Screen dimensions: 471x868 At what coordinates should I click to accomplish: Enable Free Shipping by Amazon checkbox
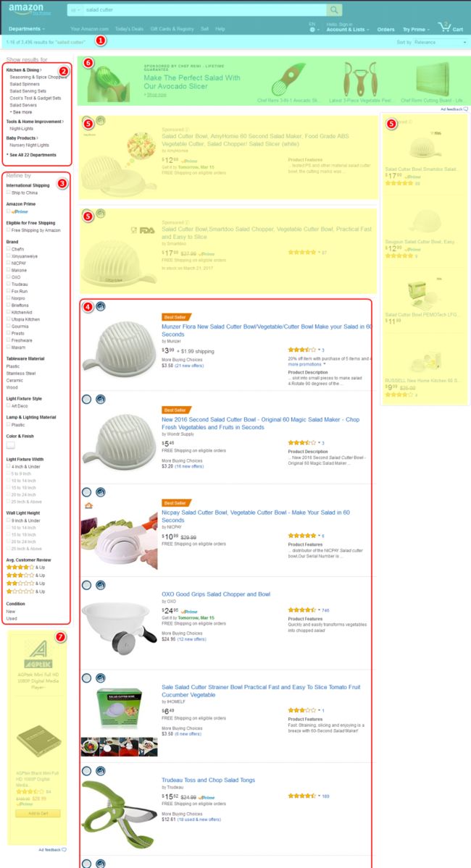click(x=8, y=229)
